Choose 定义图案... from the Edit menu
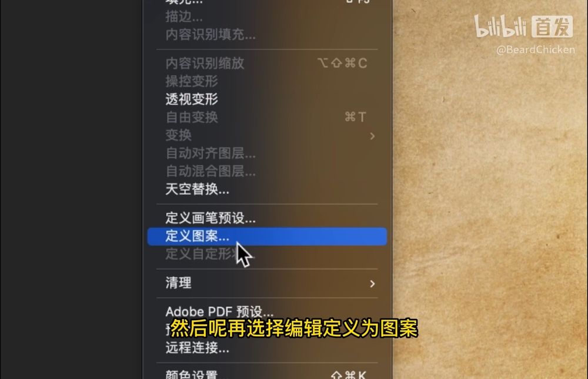 (x=267, y=236)
